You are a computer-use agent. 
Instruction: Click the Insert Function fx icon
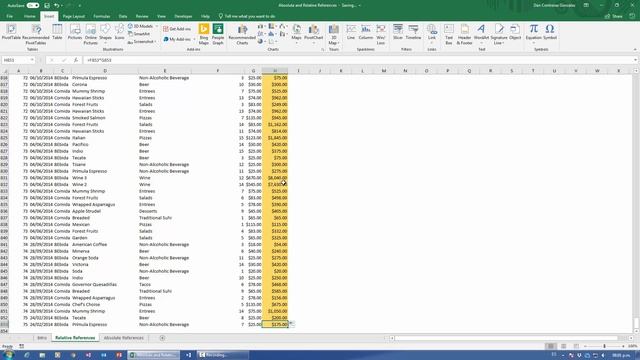tap(76, 60)
